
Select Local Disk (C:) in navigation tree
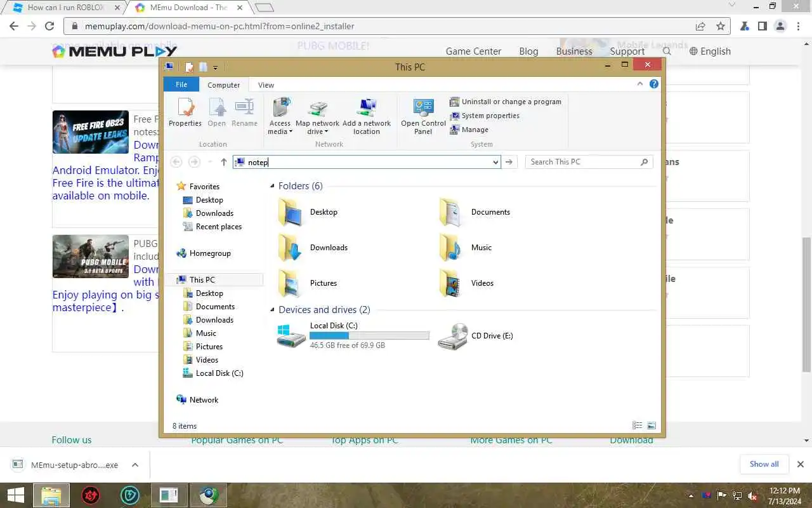(x=213, y=373)
